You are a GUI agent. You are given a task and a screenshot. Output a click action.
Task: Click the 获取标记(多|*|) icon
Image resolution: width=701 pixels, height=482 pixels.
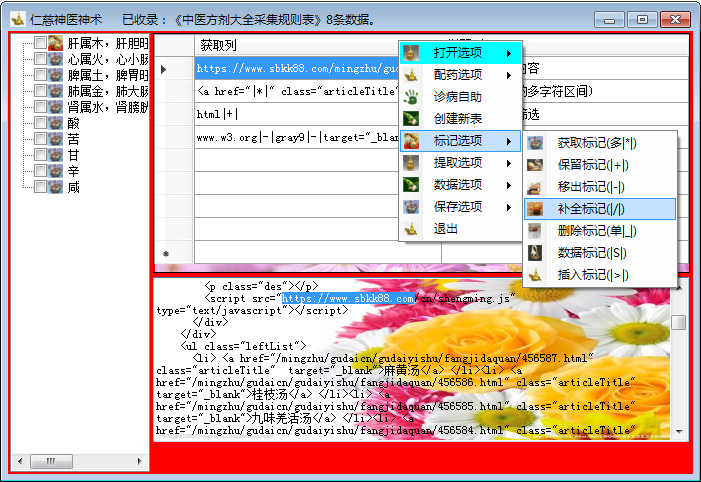(535, 143)
